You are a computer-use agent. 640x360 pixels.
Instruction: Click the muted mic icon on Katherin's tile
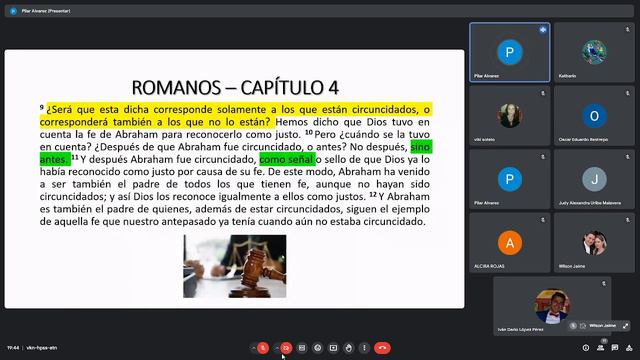(627, 29)
